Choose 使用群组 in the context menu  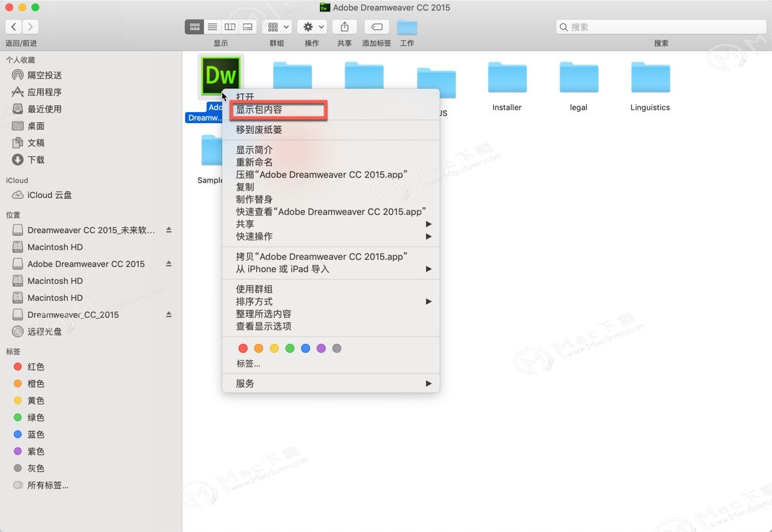pos(331,289)
